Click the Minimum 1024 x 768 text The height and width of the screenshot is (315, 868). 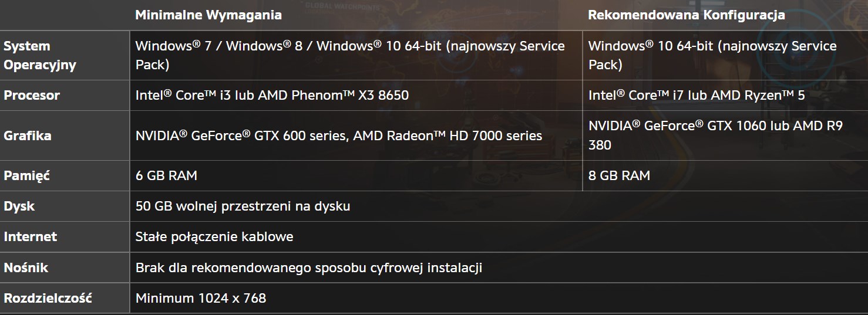point(201,298)
